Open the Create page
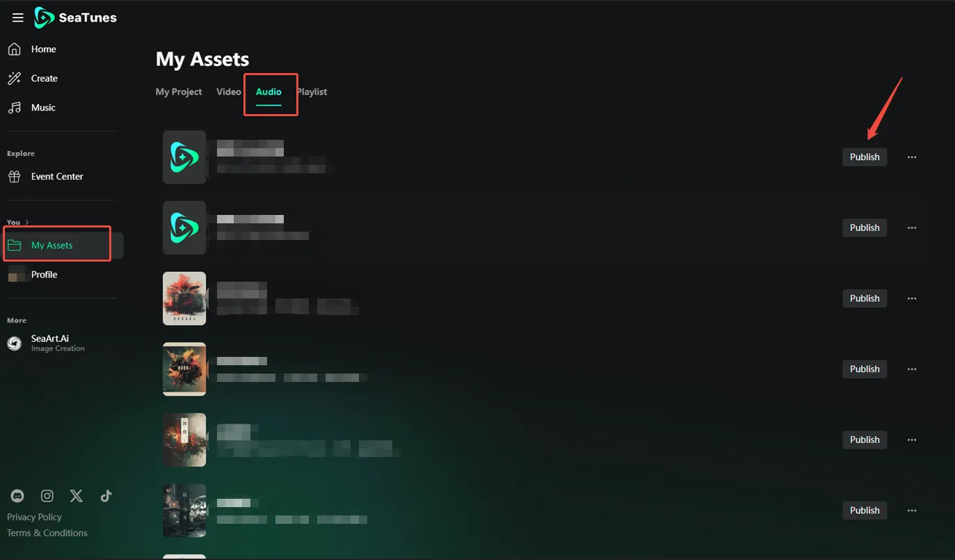This screenshot has width=955, height=560. click(44, 79)
